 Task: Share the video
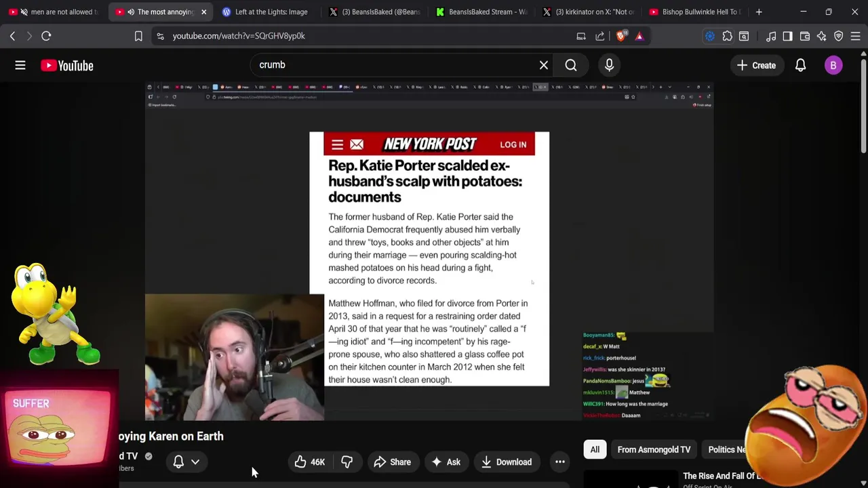pos(392,462)
